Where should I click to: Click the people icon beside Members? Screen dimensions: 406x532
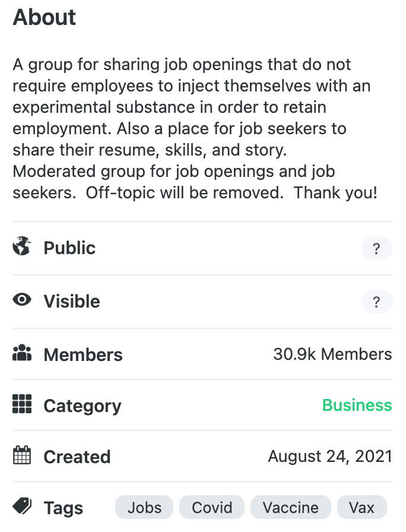(x=22, y=354)
